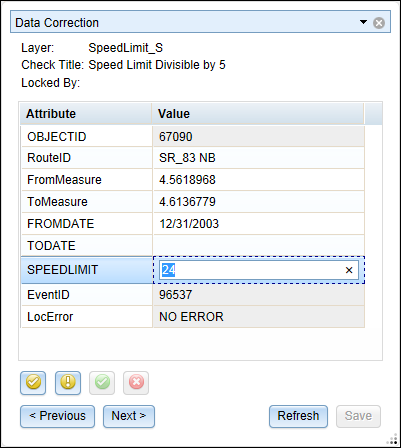Select the Attribute column header

(86, 114)
